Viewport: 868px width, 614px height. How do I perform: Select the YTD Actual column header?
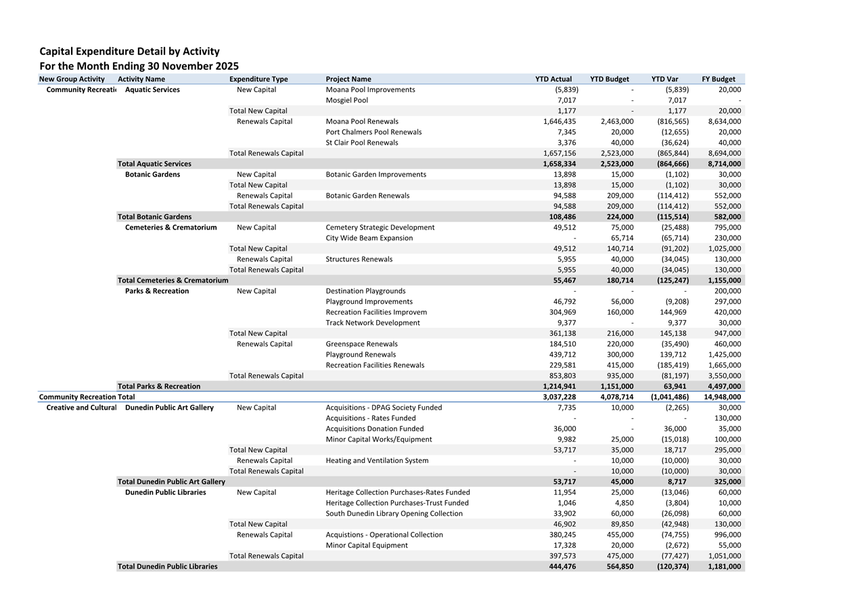pos(553,79)
